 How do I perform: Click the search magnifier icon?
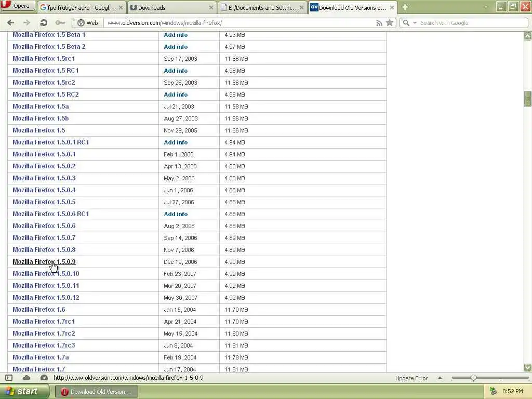(406, 23)
